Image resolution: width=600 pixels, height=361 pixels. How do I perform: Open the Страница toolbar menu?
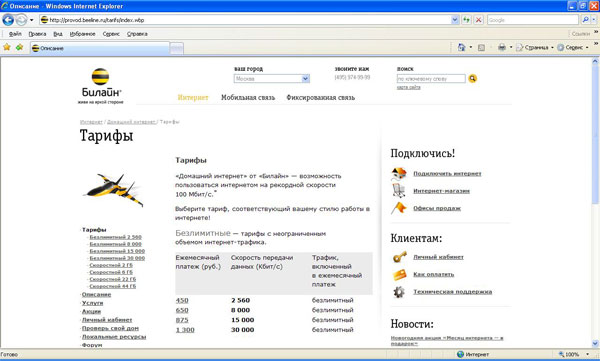point(535,47)
